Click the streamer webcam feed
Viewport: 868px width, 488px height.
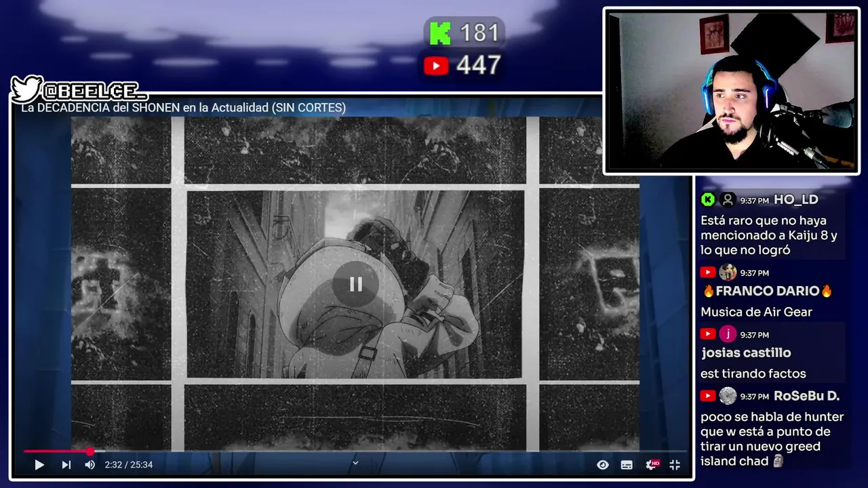(731, 91)
